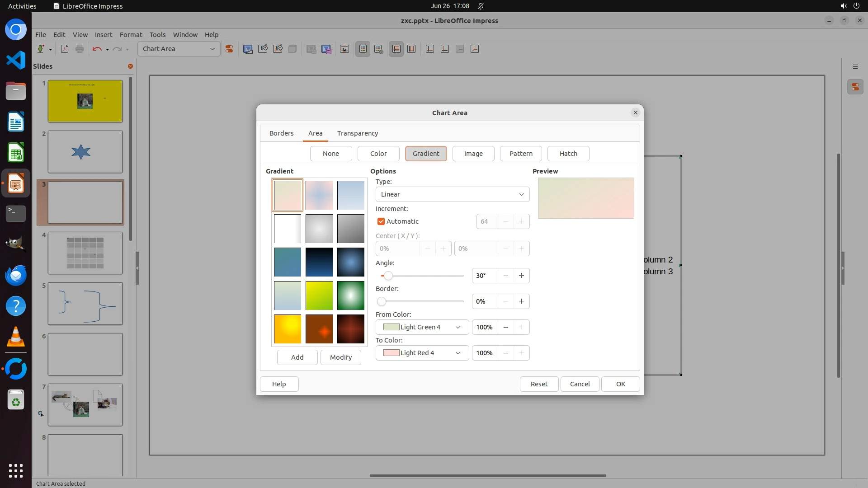Select the yellow-green gradient swatch

click(x=319, y=296)
